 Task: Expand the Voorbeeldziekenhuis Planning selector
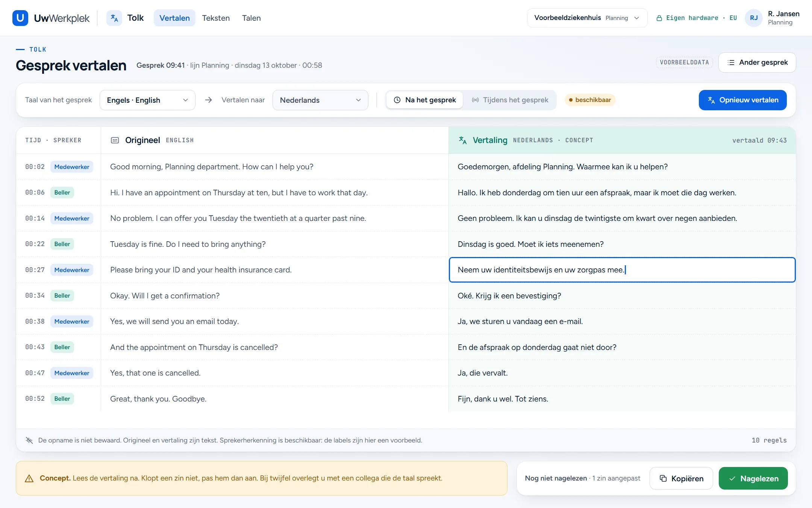[x=587, y=18]
